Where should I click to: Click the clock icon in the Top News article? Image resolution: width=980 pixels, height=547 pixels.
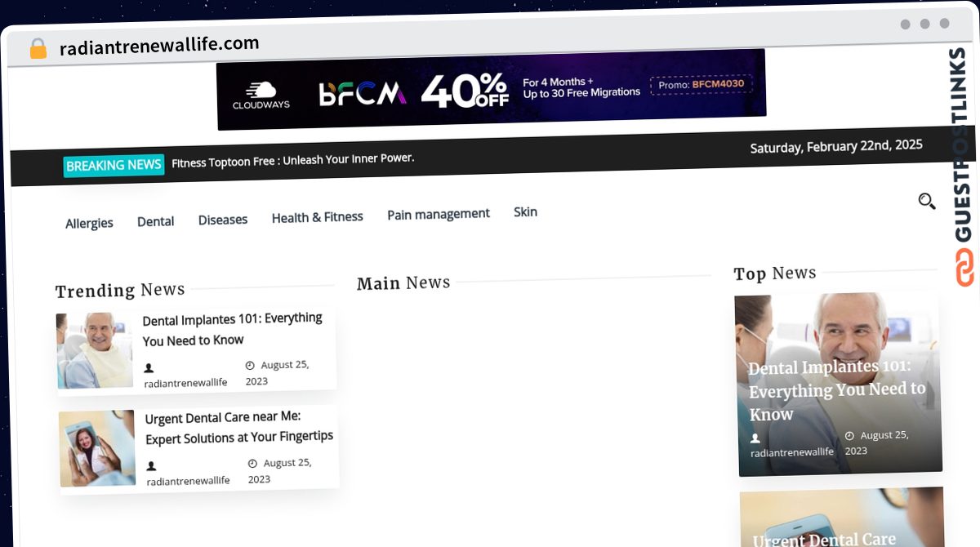click(850, 434)
